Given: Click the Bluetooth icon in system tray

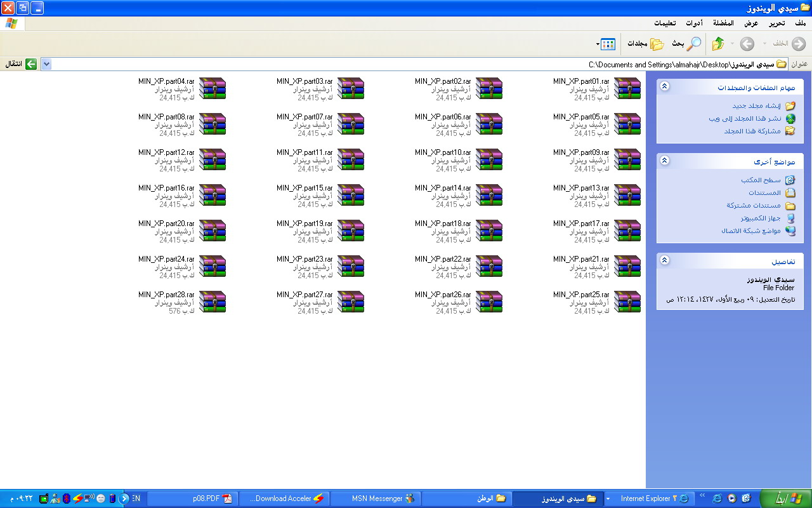Looking at the screenshot, I should 65,498.
